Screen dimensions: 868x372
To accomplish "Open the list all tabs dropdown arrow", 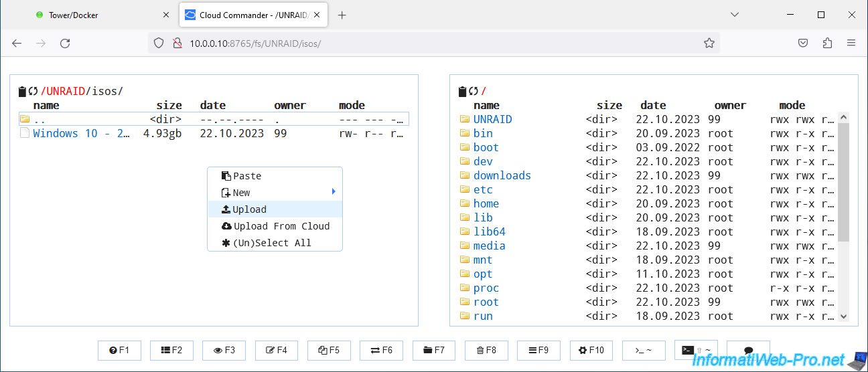I will click(735, 15).
